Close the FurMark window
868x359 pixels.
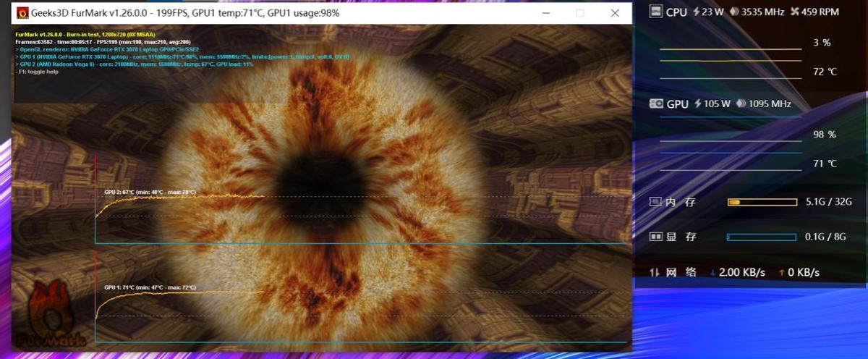[614, 13]
